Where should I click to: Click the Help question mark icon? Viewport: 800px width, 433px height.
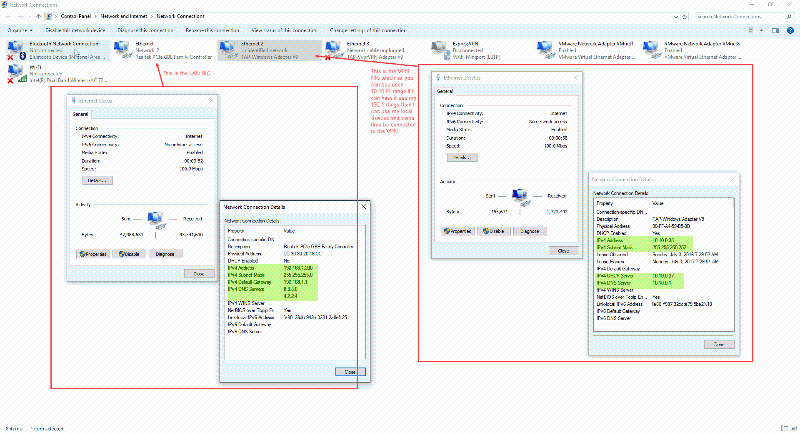click(x=789, y=30)
